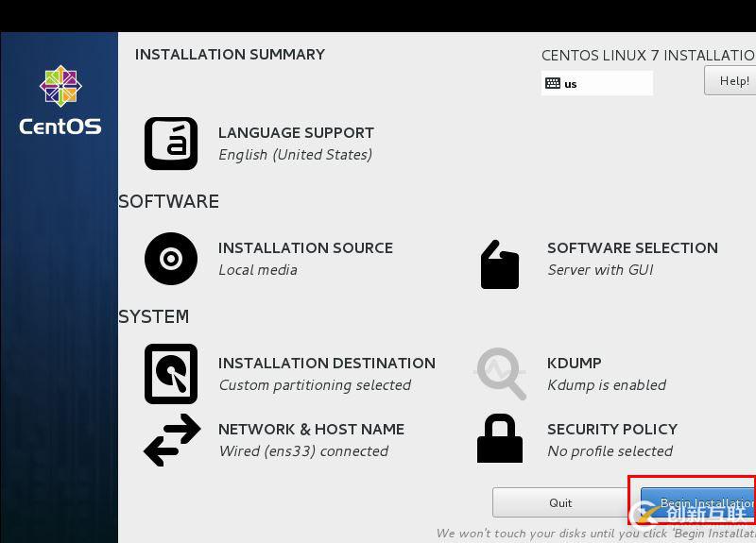Open the INSTALLATION SOURCE spoke title

point(305,248)
